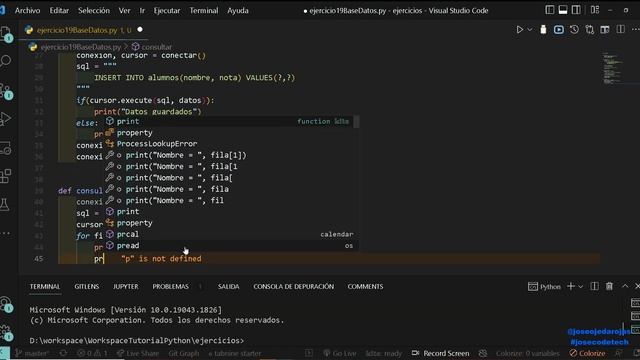
Task: Open the Manage gear menu
Action: click(x=6, y=333)
